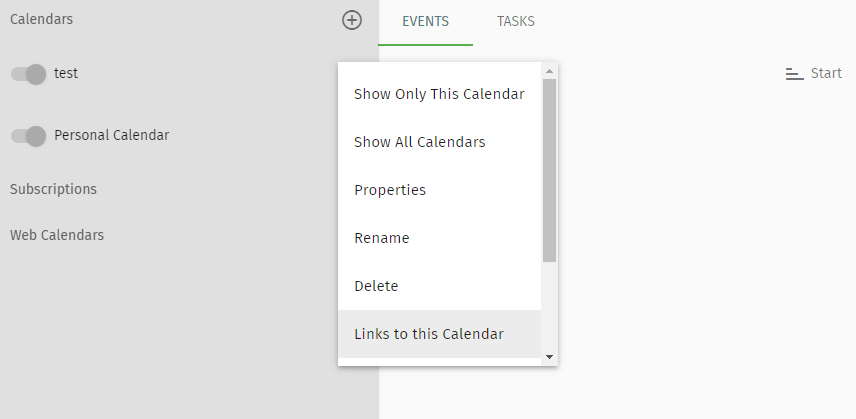
Task: Toggle the Personal Calendar switch
Action: click(x=28, y=136)
